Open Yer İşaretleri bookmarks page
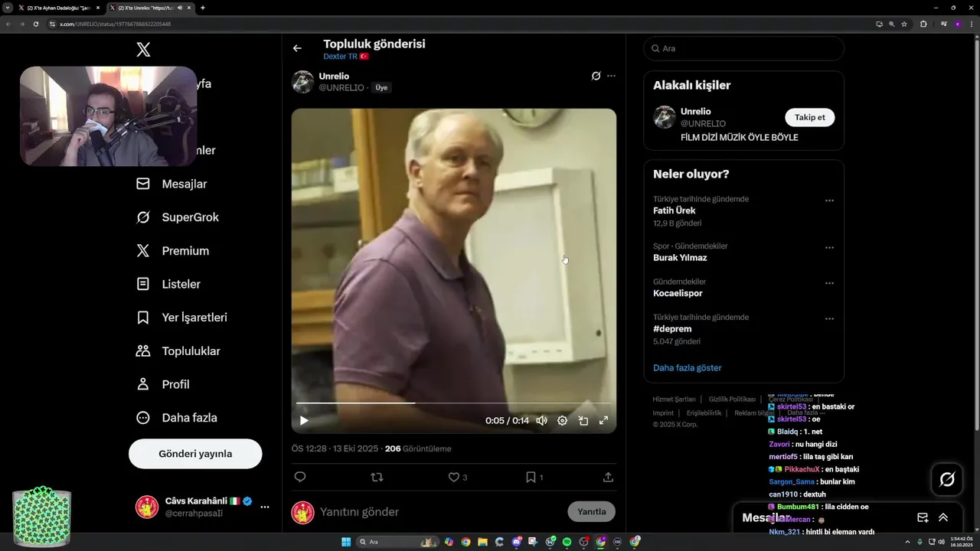This screenshot has height=551, width=980. point(182,318)
